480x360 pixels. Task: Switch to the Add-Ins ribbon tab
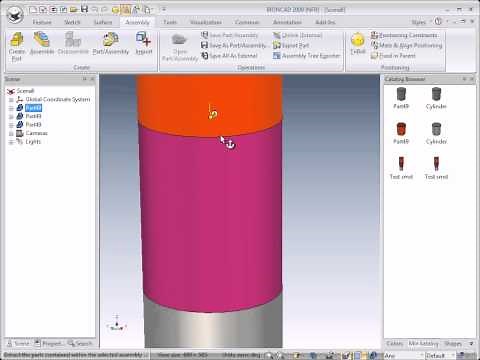pos(325,22)
